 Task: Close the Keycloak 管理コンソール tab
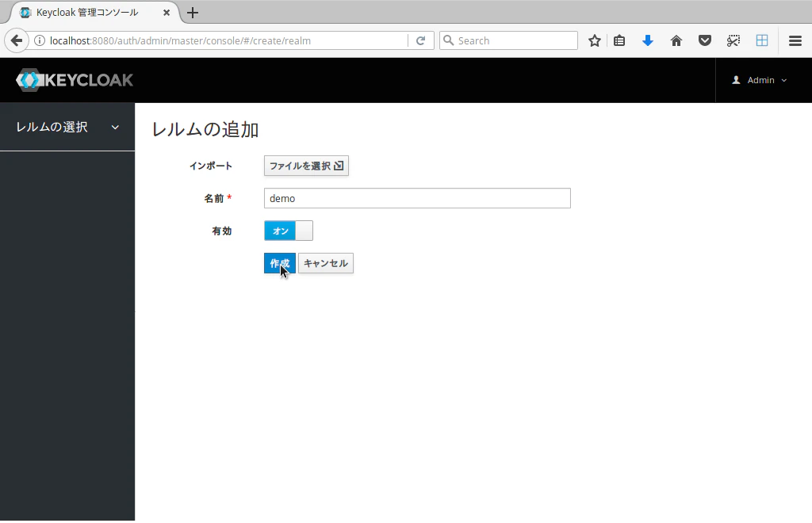pos(167,13)
